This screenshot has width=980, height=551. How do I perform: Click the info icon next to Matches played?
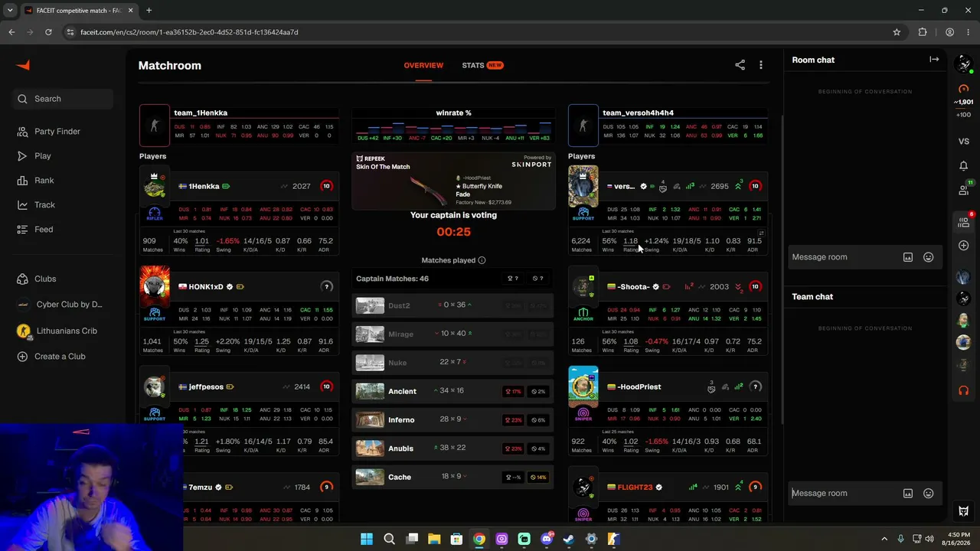pos(482,260)
